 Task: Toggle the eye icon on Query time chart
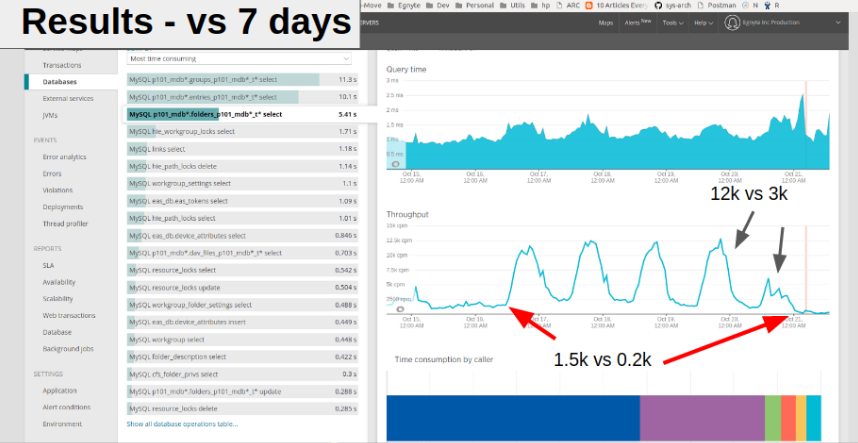point(396,163)
